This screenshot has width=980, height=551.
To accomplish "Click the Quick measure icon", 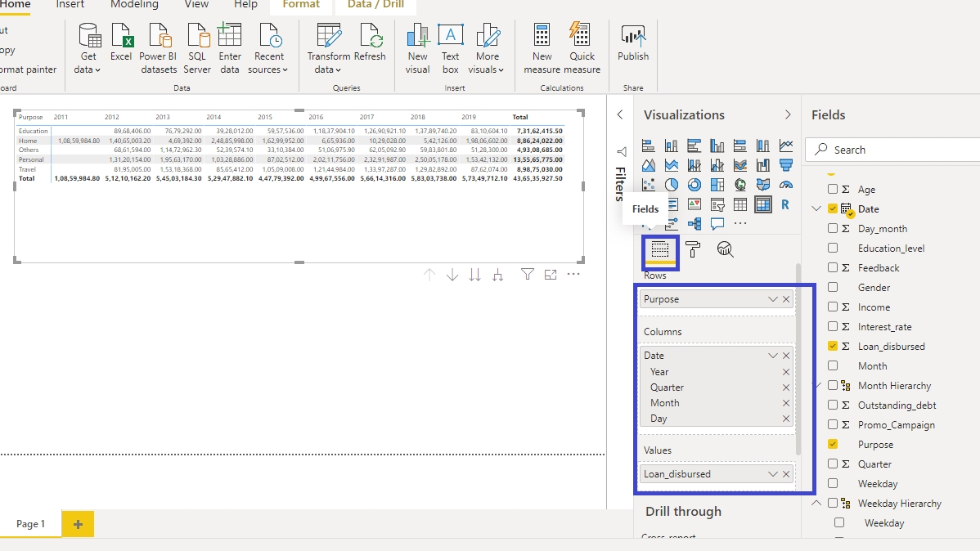I will [582, 48].
